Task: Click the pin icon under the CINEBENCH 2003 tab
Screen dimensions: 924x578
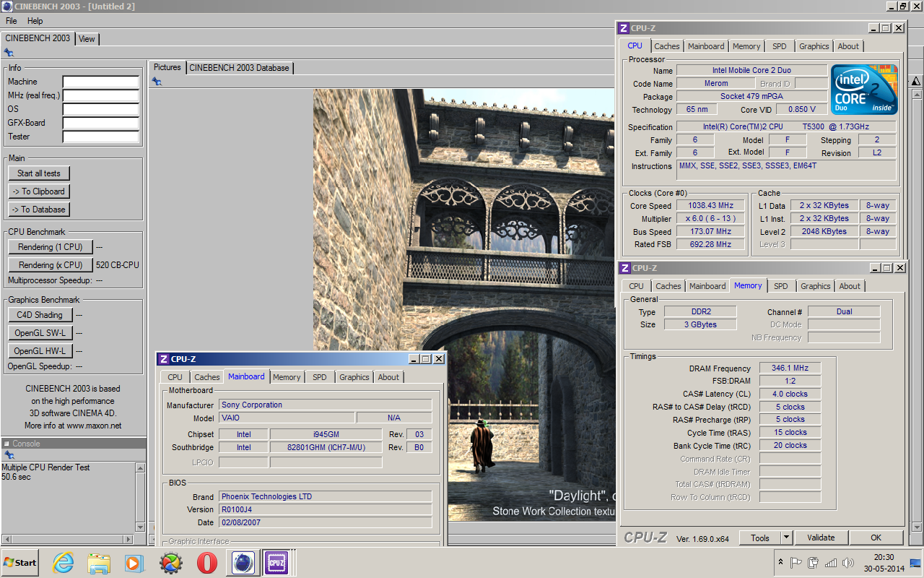Action: tap(9, 52)
